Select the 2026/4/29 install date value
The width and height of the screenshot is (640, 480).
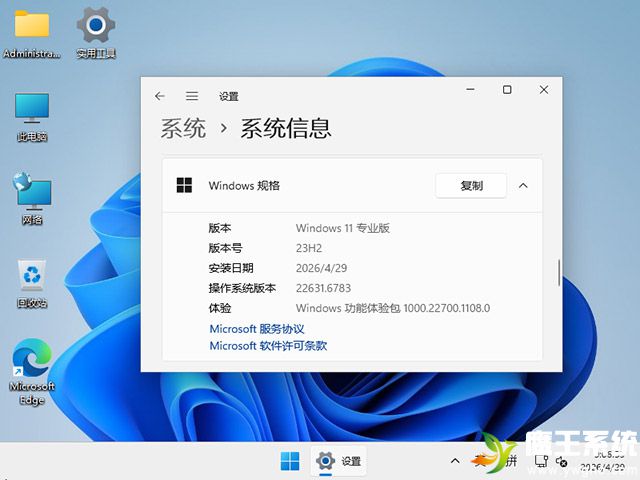(322, 268)
